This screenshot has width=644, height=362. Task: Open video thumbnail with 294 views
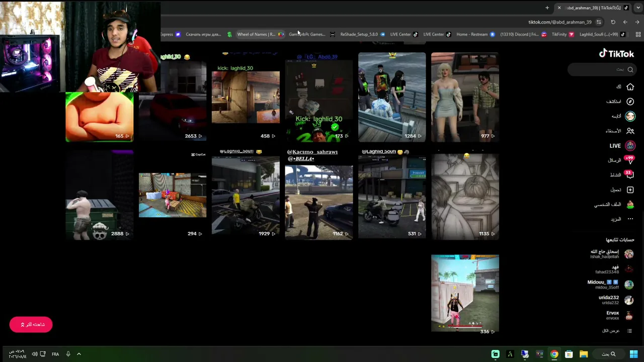pos(173,195)
